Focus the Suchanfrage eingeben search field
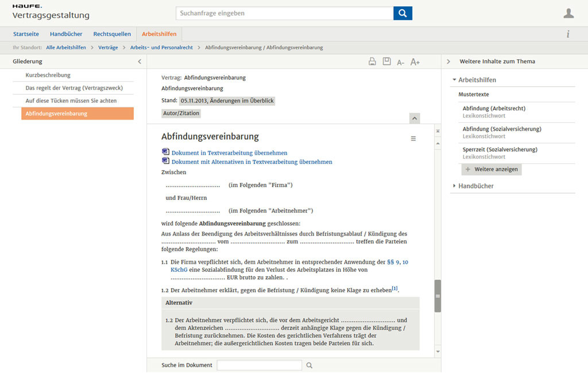 (285, 13)
